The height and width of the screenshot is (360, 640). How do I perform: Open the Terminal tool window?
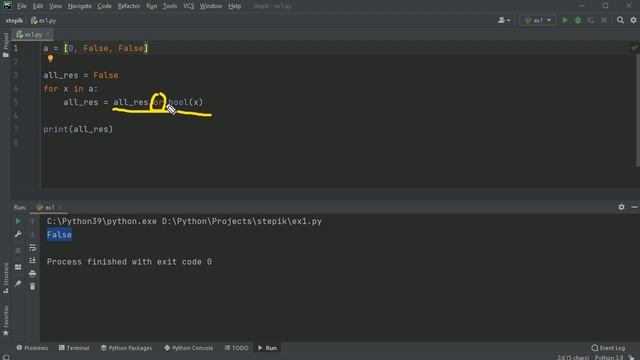coord(74,348)
